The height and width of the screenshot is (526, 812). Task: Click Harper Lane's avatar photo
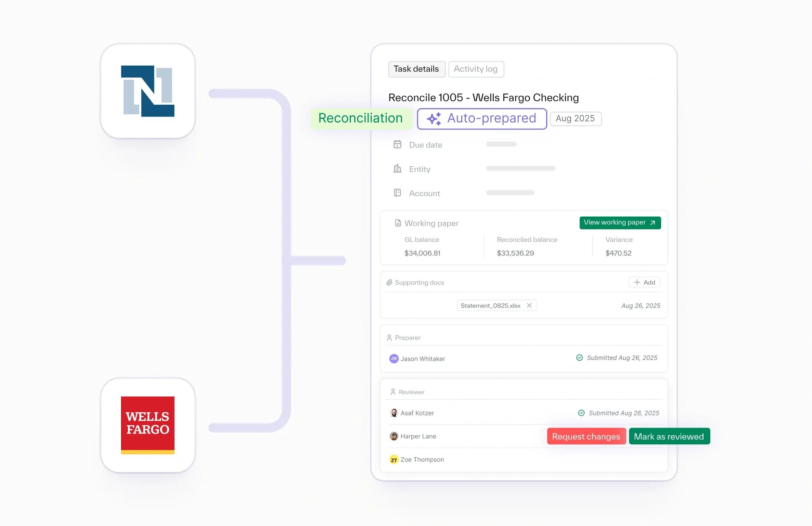coord(394,436)
